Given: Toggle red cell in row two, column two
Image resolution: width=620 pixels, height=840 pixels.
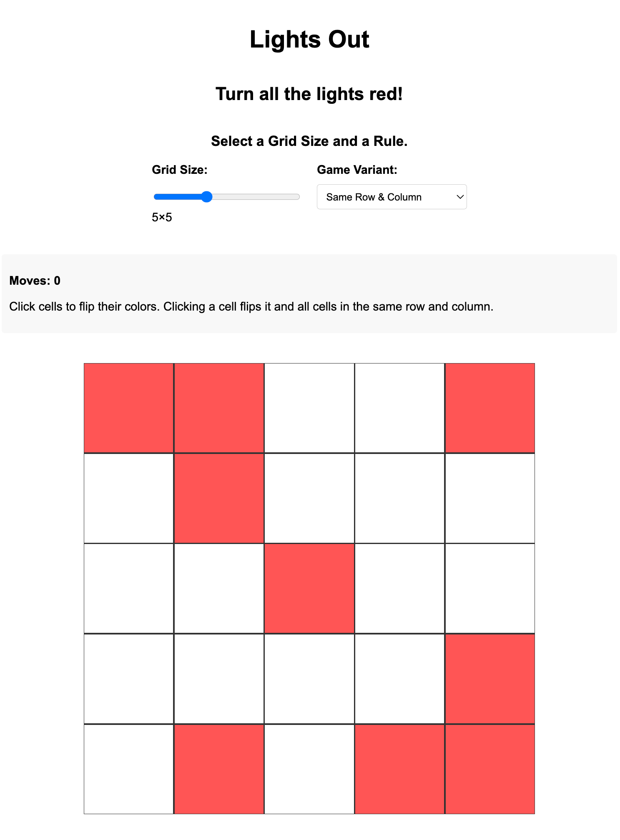Looking at the screenshot, I should click(219, 498).
